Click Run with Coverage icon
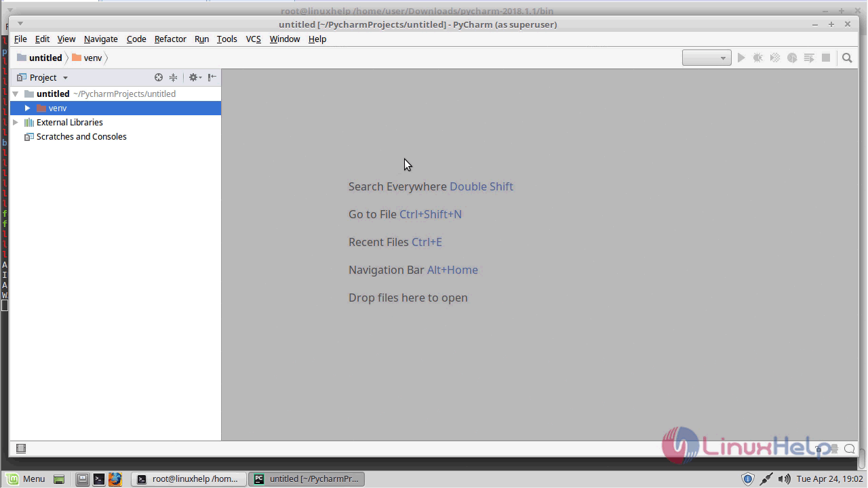 coord(775,58)
